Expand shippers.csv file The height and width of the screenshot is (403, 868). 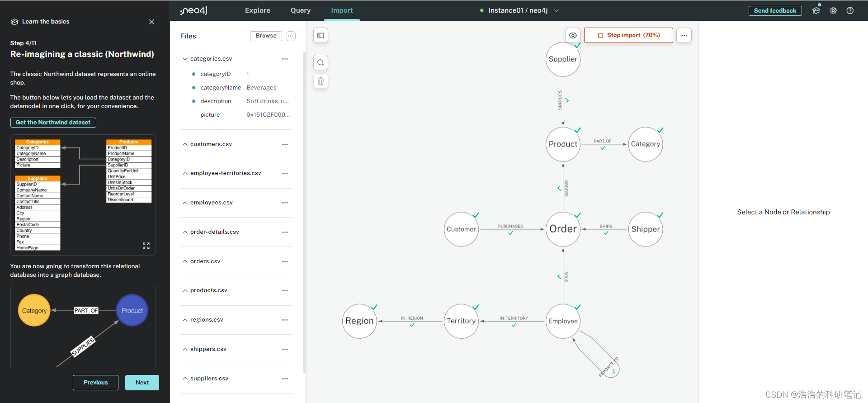(185, 349)
